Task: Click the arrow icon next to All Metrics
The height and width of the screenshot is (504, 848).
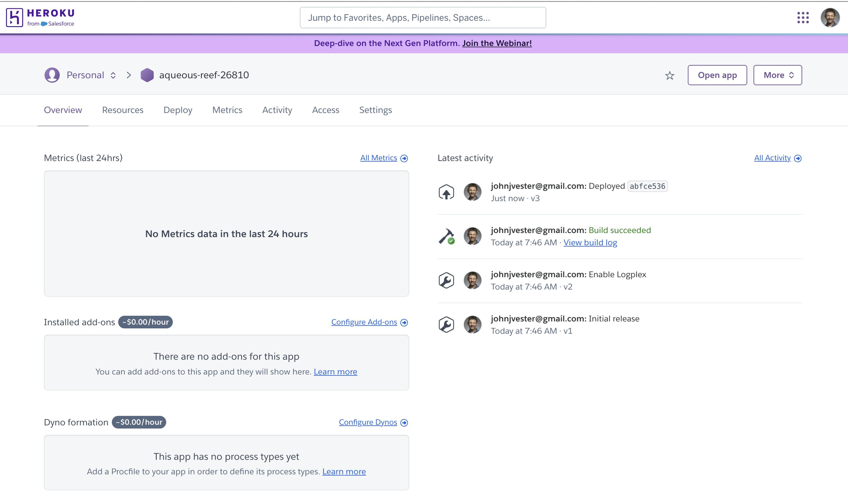Action: [x=404, y=158]
